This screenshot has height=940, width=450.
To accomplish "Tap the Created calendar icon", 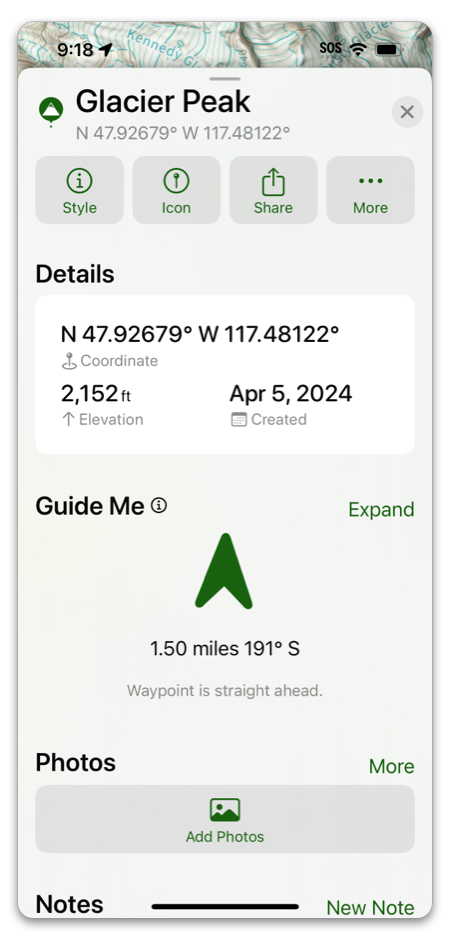I will (238, 419).
